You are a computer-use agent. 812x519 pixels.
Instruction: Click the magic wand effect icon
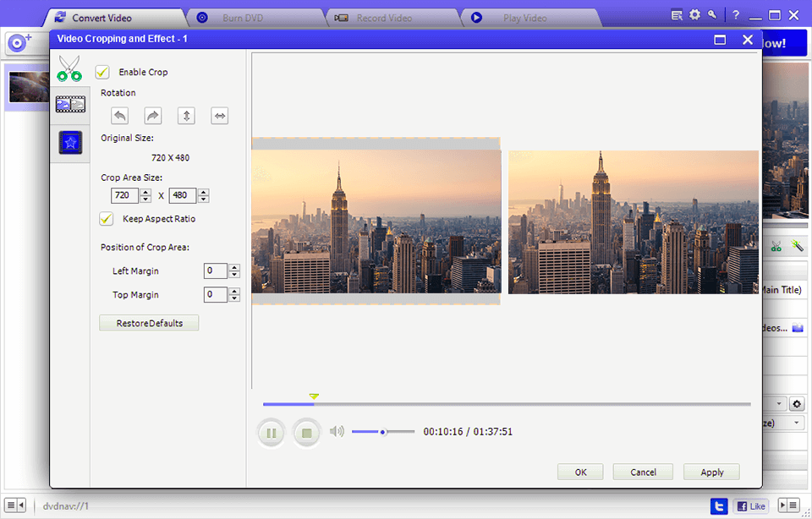[x=797, y=245]
